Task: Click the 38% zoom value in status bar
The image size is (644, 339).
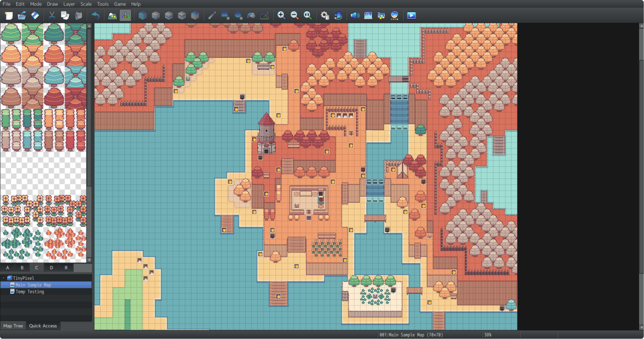Action: (x=488, y=335)
